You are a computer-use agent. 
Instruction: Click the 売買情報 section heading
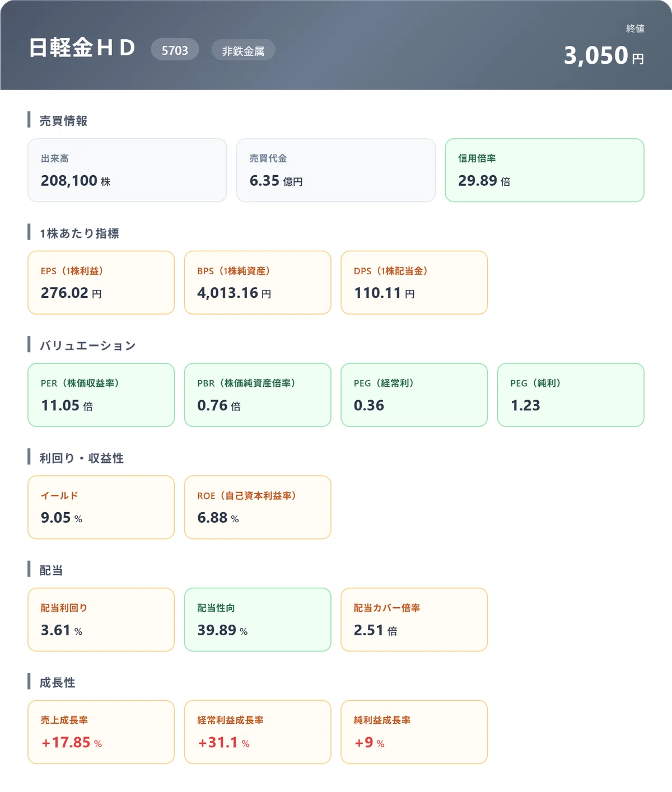pyautogui.click(x=63, y=120)
